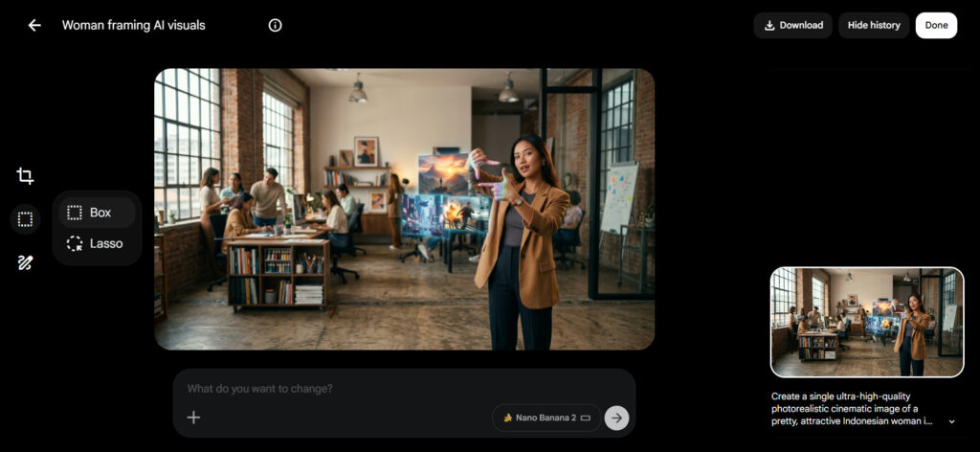Open the Nano Banana 2 model selector
Viewport: 980px width, 452px height.
tap(546, 418)
